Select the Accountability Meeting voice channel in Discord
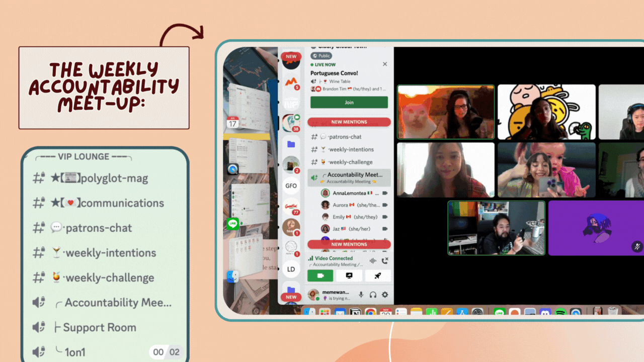Screen dimensions: 644x362 point(349,177)
